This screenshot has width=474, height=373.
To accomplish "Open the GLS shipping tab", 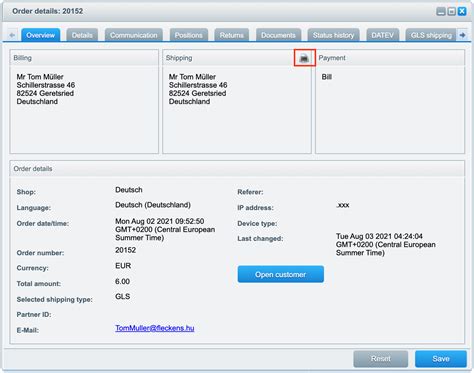I will [431, 35].
